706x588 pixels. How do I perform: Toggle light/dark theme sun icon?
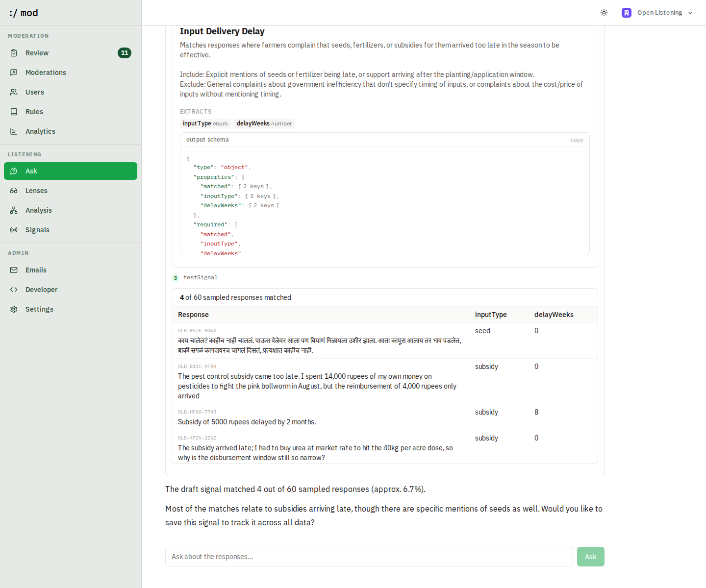click(604, 13)
